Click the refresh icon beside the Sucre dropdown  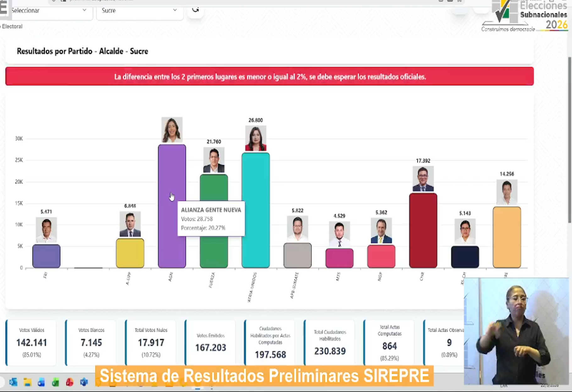[x=195, y=10]
